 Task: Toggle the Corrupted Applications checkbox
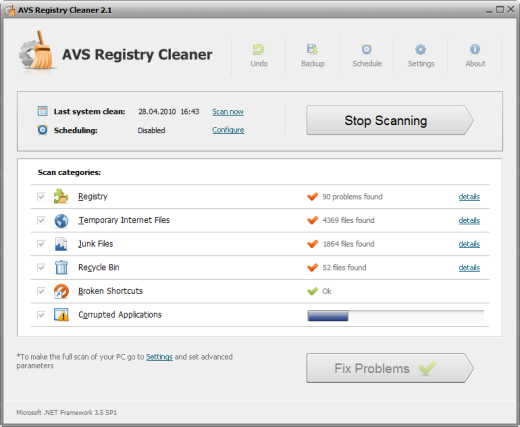tap(41, 315)
